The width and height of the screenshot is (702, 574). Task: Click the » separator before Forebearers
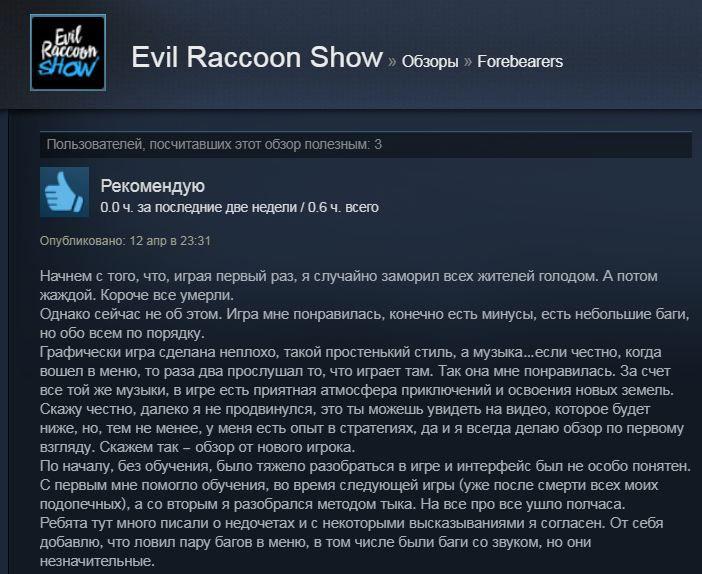(468, 62)
